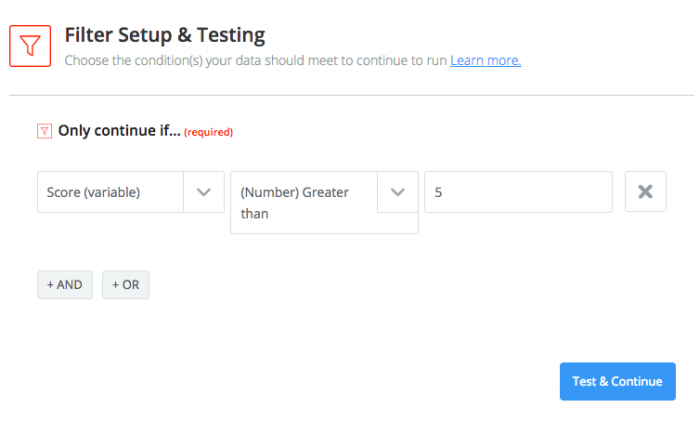Screen dimensions: 700x421
Task: Click the Only continue if… label
Action: tap(119, 130)
